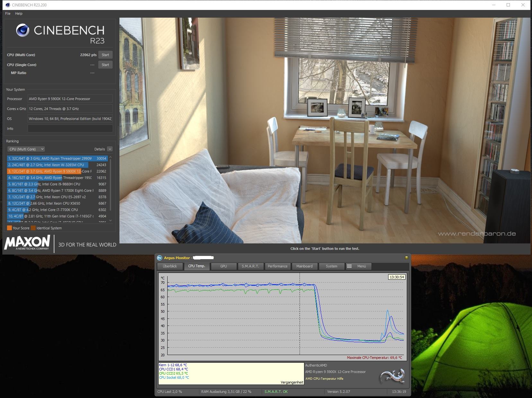This screenshot has width=532, height=398.
Task: Click the CPU Last status bar entry
Action: 170,392
